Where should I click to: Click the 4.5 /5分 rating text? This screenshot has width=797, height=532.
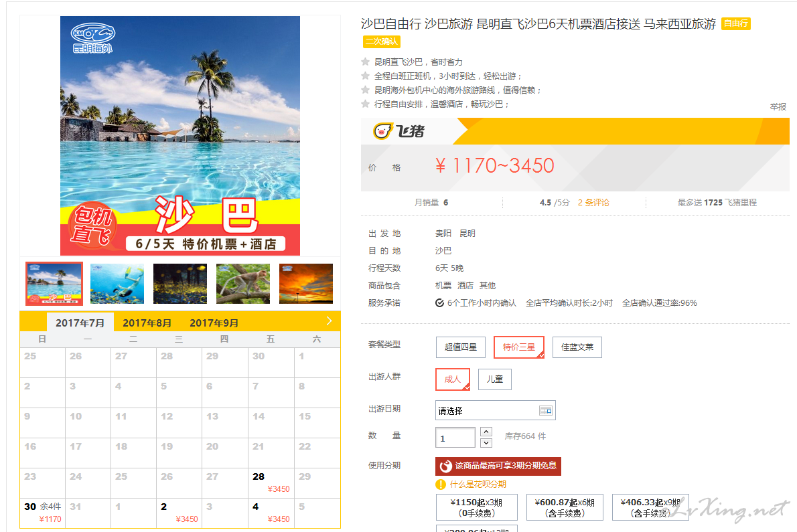click(x=555, y=203)
